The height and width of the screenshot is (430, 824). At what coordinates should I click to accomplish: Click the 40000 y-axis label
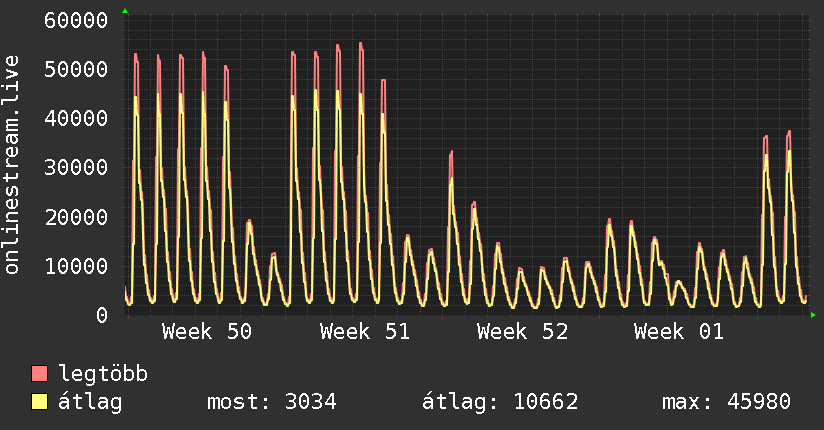click(x=76, y=118)
